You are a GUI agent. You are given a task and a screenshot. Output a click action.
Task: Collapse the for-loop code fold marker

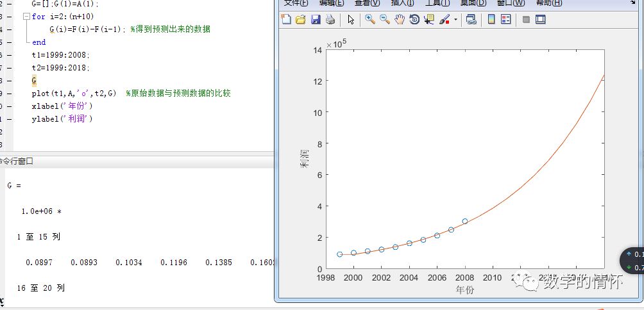pos(26,17)
